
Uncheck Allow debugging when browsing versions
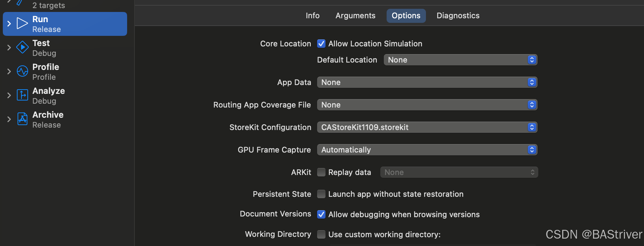click(x=321, y=214)
